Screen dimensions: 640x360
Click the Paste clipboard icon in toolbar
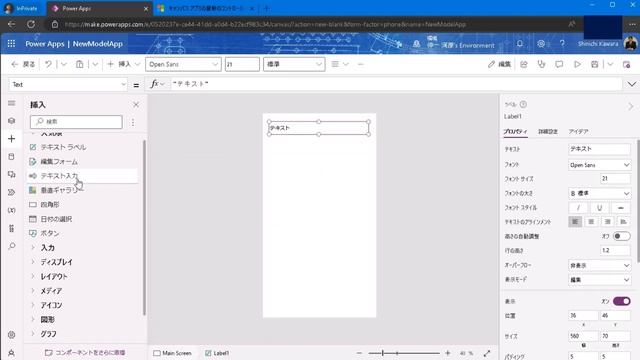click(80, 64)
